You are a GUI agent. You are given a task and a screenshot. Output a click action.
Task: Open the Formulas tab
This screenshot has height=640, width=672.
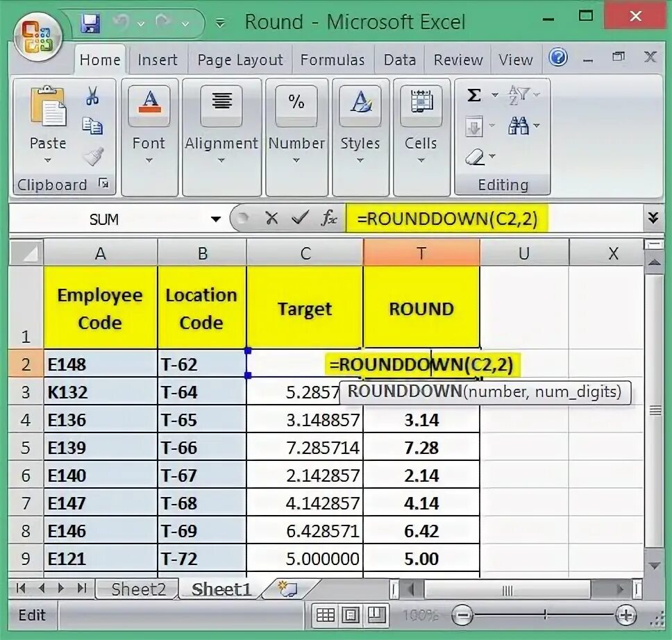(x=332, y=60)
